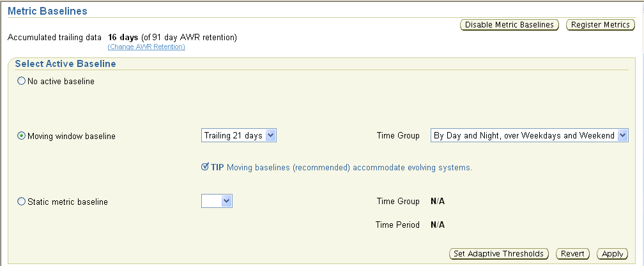Click the static baseline Time Group N/A value
The height and width of the screenshot is (266, 644).
(x=438, y=202)
